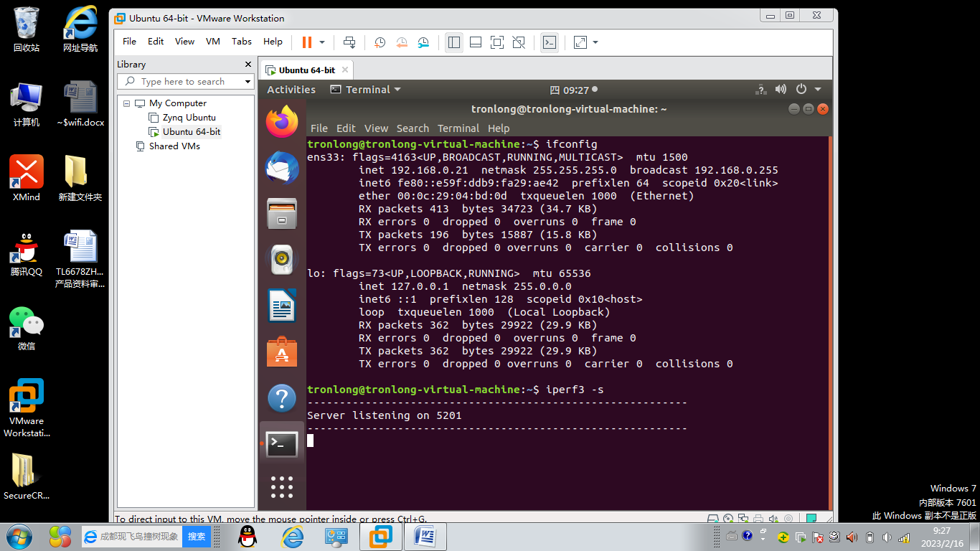Click the 09:27 clock in Ubuntu top bar
The image size is (980, 551).
pos(573,90)
